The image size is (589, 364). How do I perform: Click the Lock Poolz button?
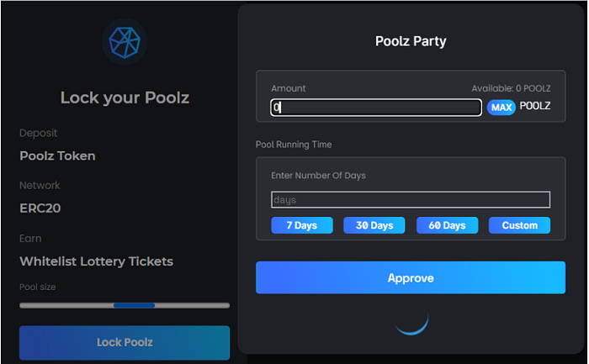125,342
